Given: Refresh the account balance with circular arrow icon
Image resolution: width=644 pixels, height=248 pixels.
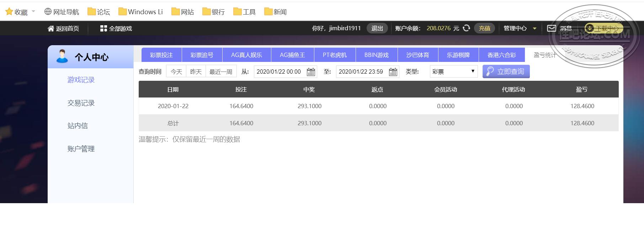Looking at the screenshot, I should pyautogui.click(x=466, y=28).
